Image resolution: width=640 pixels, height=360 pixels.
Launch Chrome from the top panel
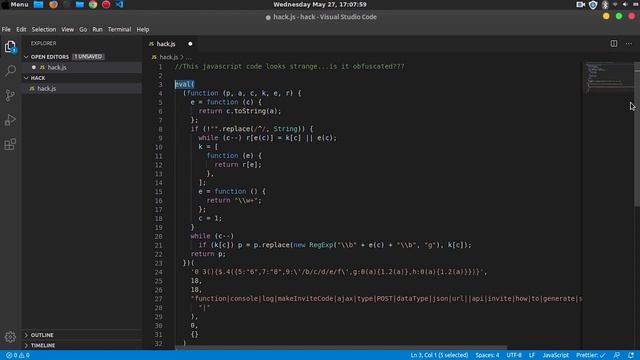click(93, 4)
